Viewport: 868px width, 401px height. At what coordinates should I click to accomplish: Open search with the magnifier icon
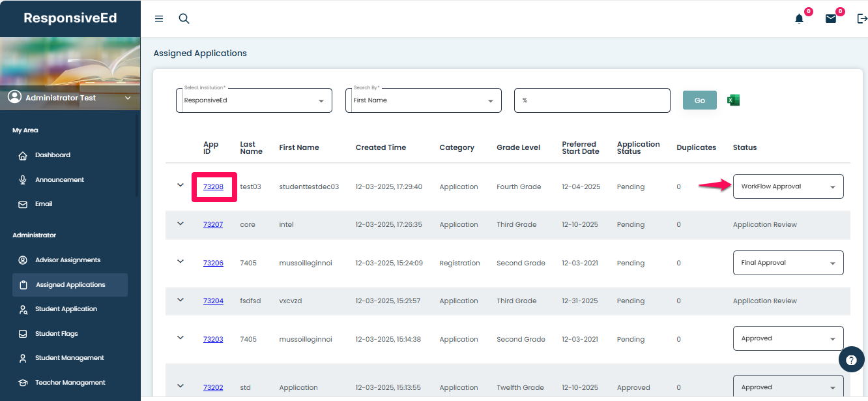point(184,19)
